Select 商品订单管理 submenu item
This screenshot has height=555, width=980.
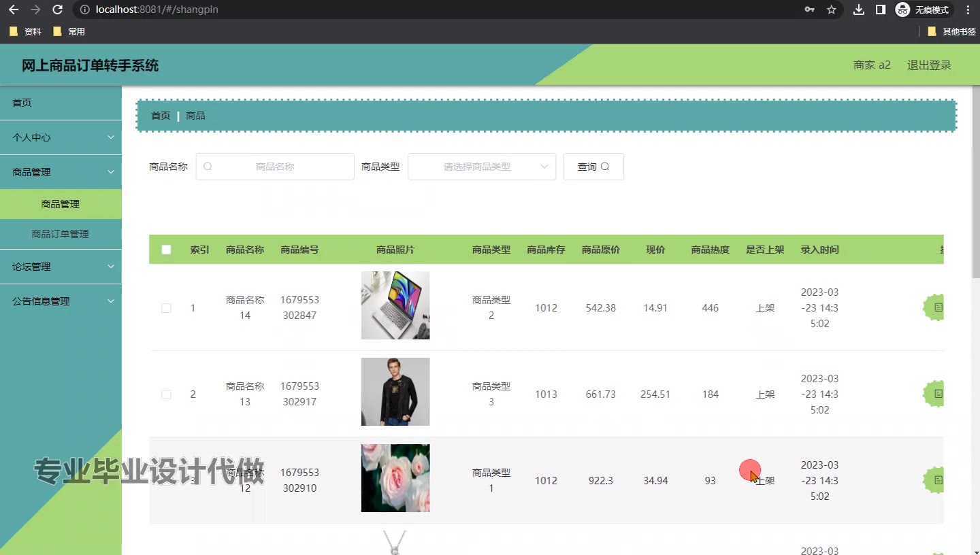61,234
